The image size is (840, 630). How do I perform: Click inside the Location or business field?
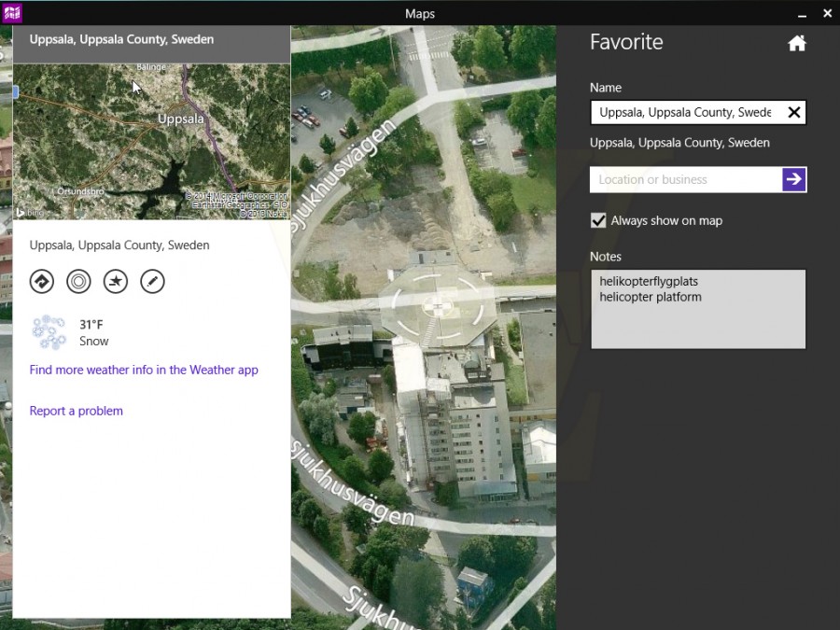pos(686,179)
